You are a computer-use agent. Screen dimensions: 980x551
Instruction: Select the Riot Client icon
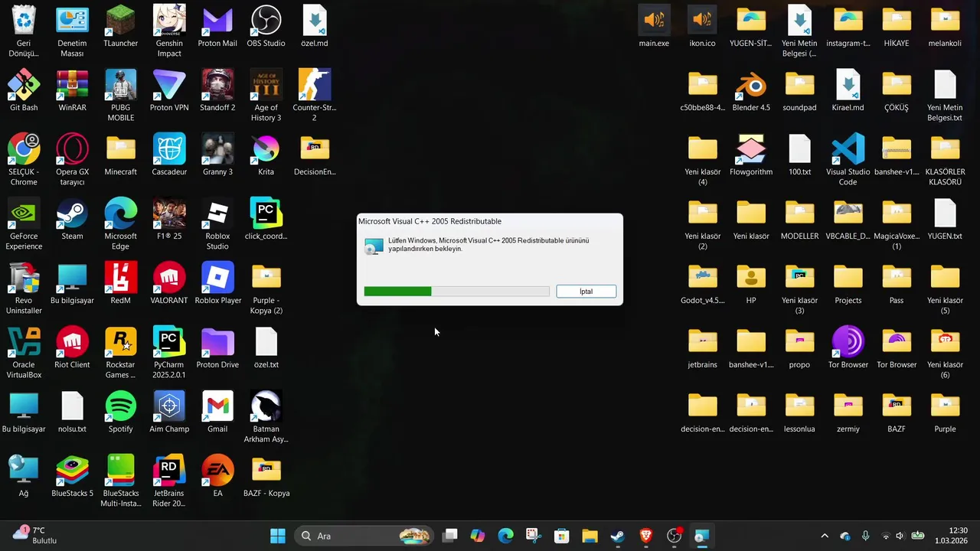point(72,347)
